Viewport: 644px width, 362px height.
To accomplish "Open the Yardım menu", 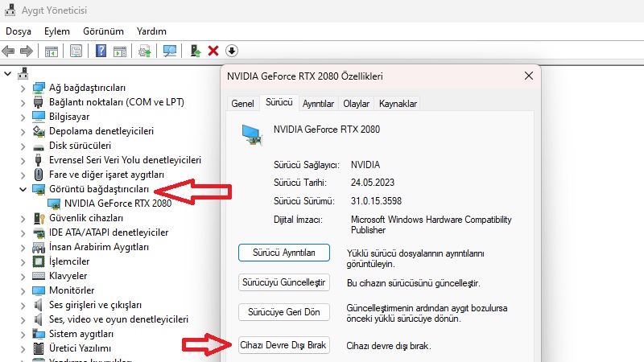I will click(151, 31).
